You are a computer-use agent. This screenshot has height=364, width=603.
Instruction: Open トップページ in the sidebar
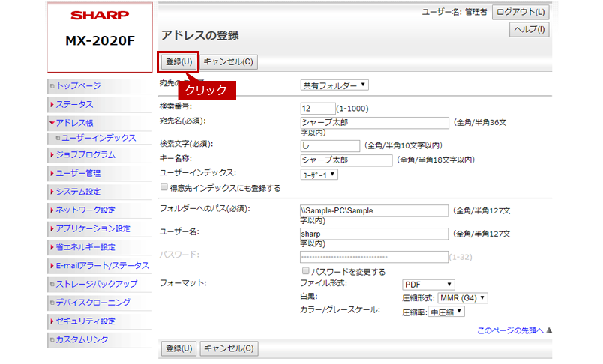[x=78, y=86]
